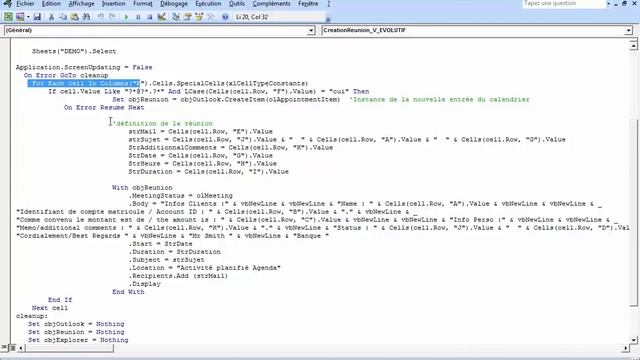Toggle Design Mode icon

162,17
